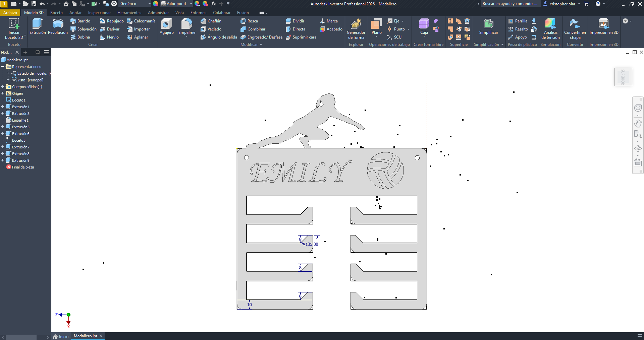This screenshot has width=644, height=340.
Task: Switch to the Boceto ribbon tab
Action: coord(56,13)
